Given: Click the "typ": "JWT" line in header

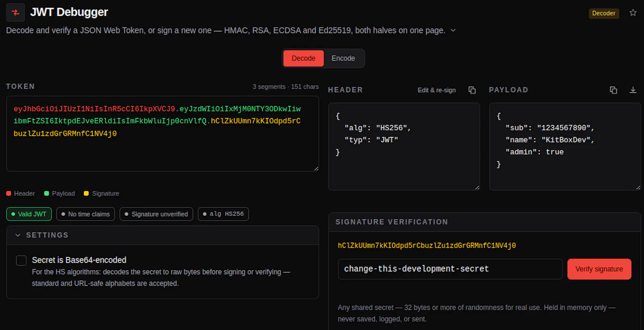Looking at the screenshot, I should click(371, 140).
